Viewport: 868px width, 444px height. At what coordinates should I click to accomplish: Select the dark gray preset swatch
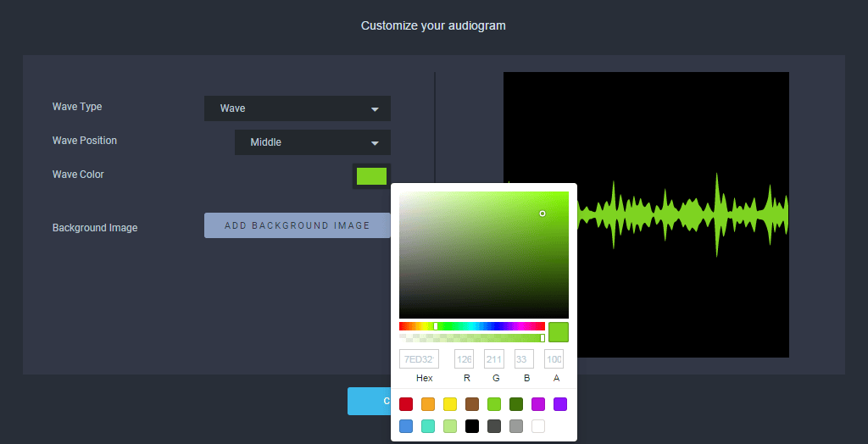coord(494,426)
